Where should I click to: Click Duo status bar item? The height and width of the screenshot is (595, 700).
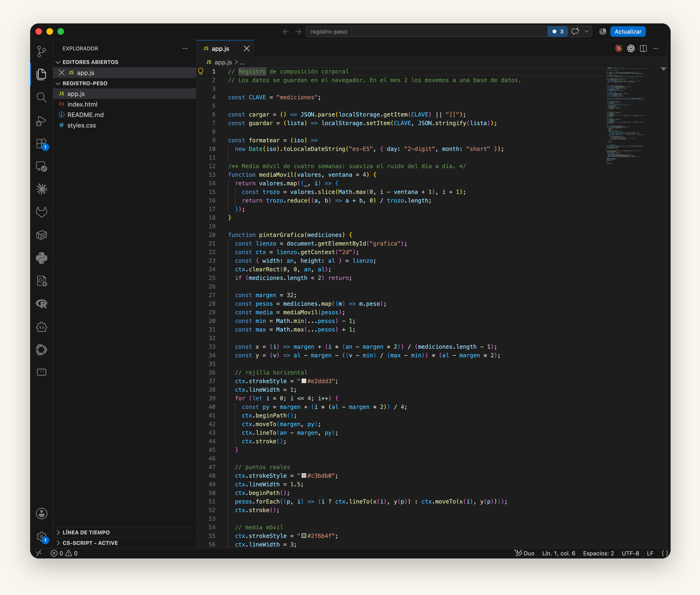coord(525,553)
